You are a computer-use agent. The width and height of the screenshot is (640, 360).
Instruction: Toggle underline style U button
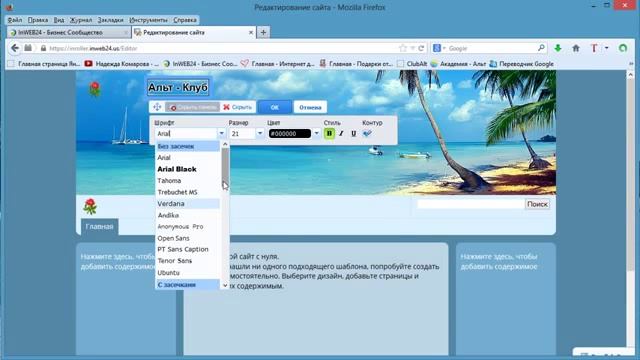tap(353, 133)
